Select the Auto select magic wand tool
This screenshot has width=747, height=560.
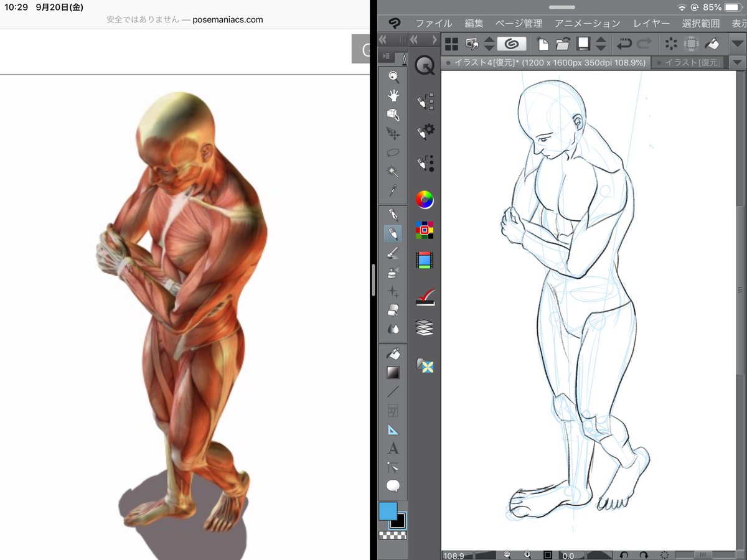tap(393, 171)
